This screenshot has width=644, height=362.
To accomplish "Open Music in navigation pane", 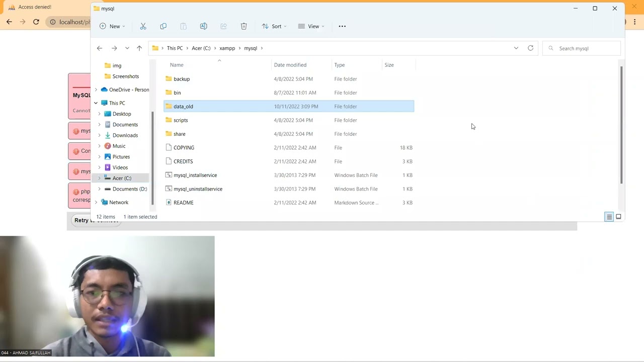I will [119, 146].
